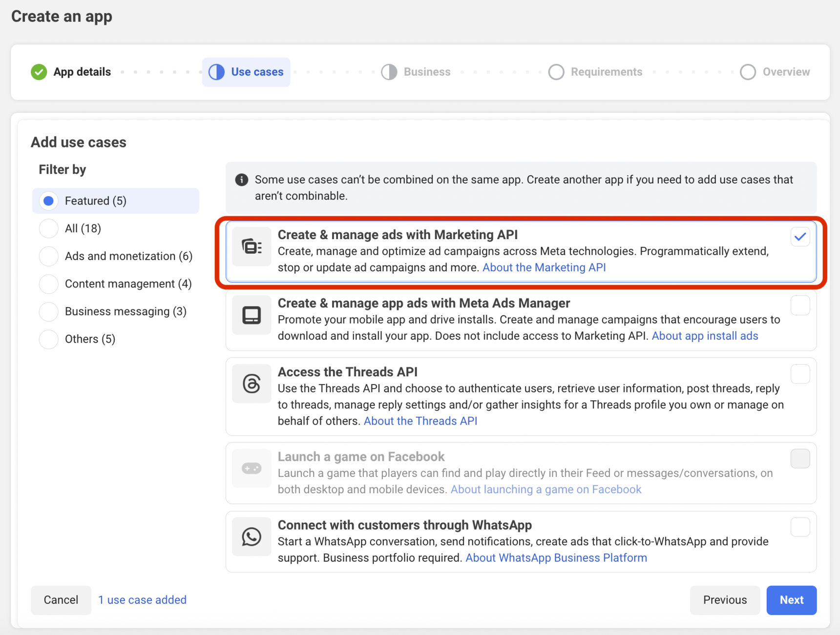Check the Access the Threads API checkbox
This screenshot has height=635, width=840.
[x=799, y=374]
